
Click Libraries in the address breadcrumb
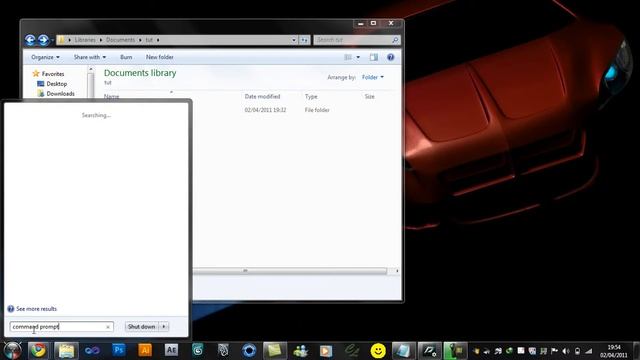click(x=85, y=40)
